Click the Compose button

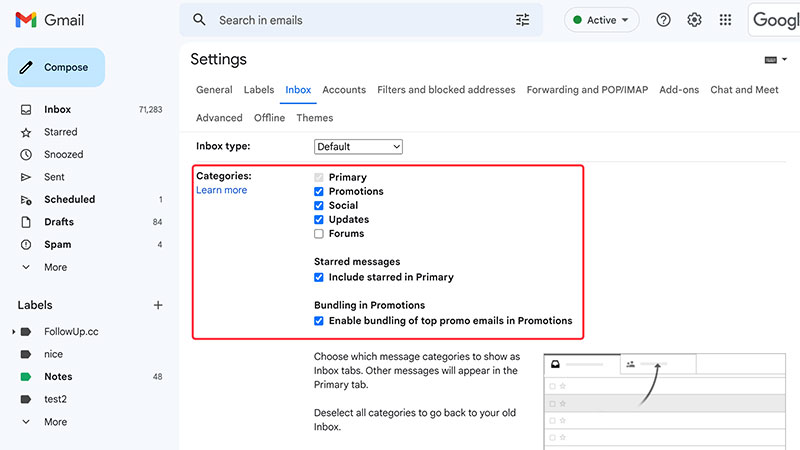click(56, 67)
